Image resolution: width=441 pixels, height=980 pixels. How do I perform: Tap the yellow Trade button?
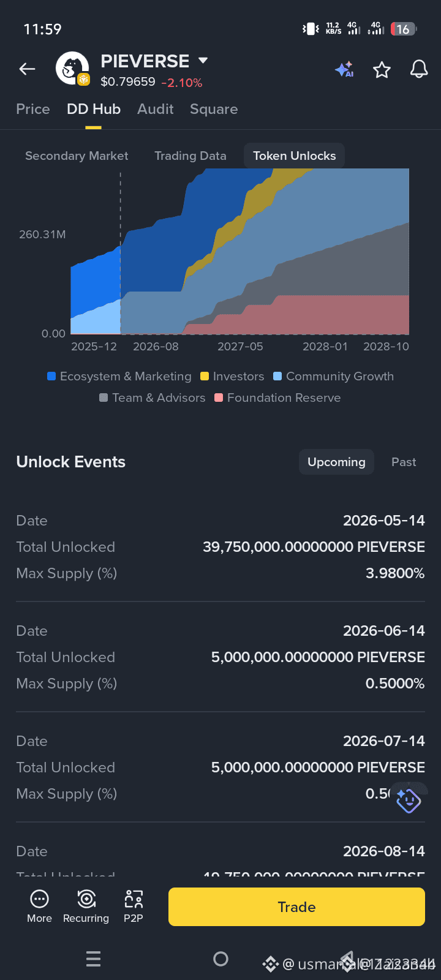pyautogui.click(x=296, y=907)
